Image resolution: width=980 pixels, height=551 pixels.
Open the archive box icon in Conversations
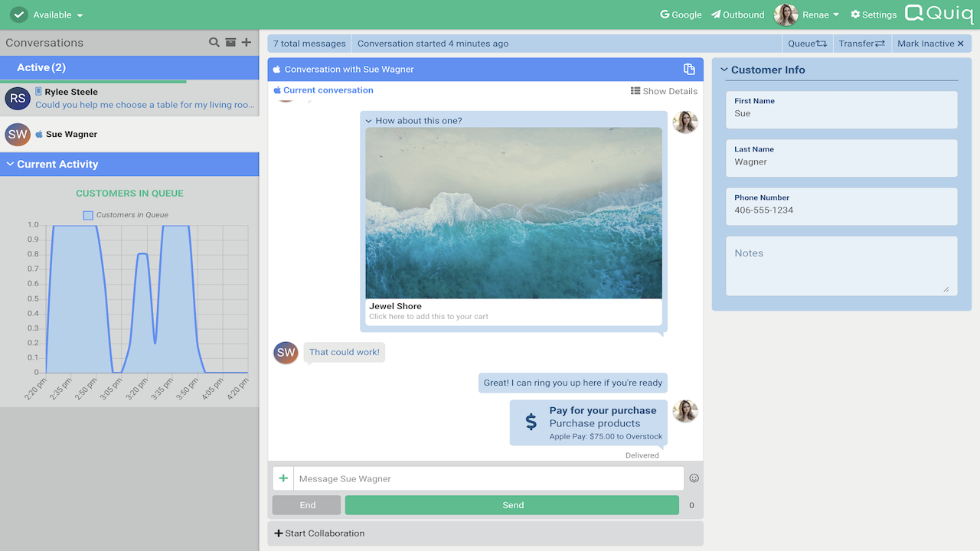230,43
